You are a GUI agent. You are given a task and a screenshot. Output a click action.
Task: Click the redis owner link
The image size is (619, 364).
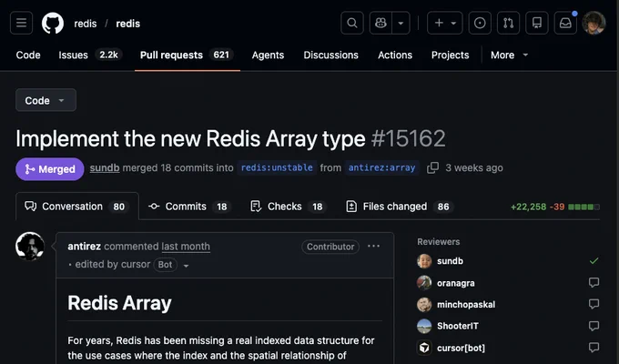pyautogui.click(x=86, y=24)
